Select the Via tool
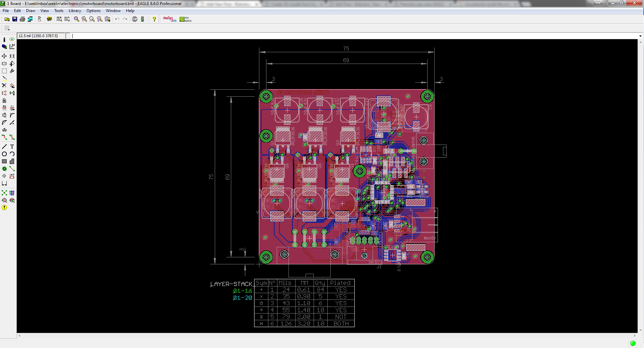 pos(4,169)
